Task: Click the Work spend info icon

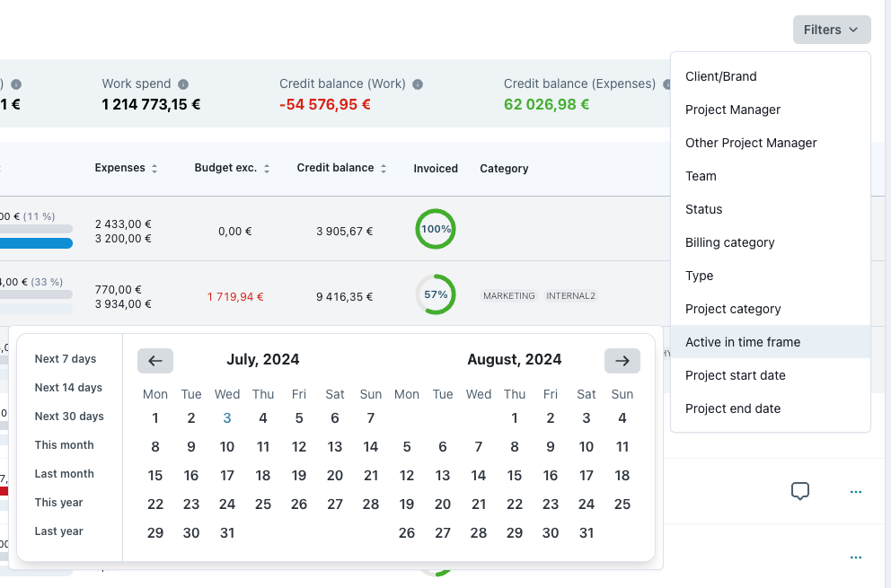Action: coord(183,84)
